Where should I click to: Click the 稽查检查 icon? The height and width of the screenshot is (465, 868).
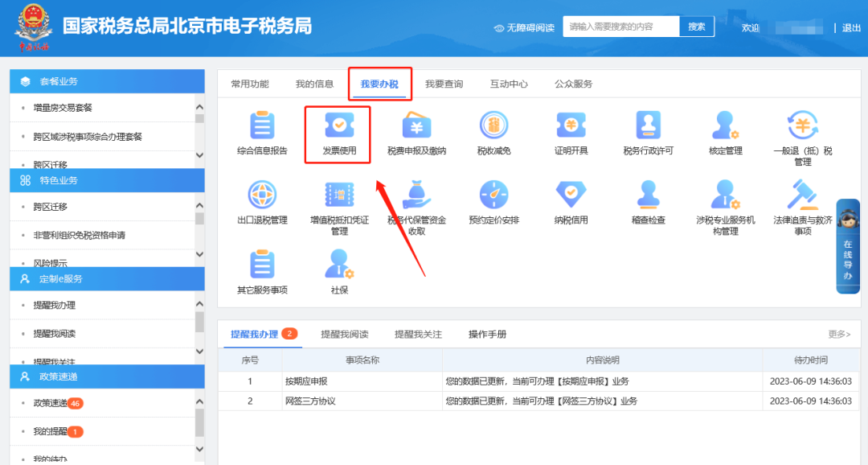[x=648, y=196]
